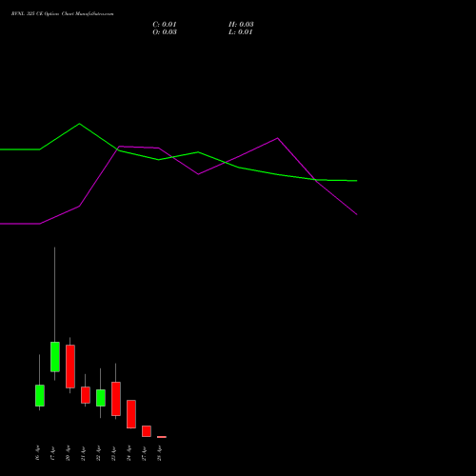The height and width of the screenshot is (476, 476).
Task: Click the 'C: 0.01' close value
Action: [165, 25]
